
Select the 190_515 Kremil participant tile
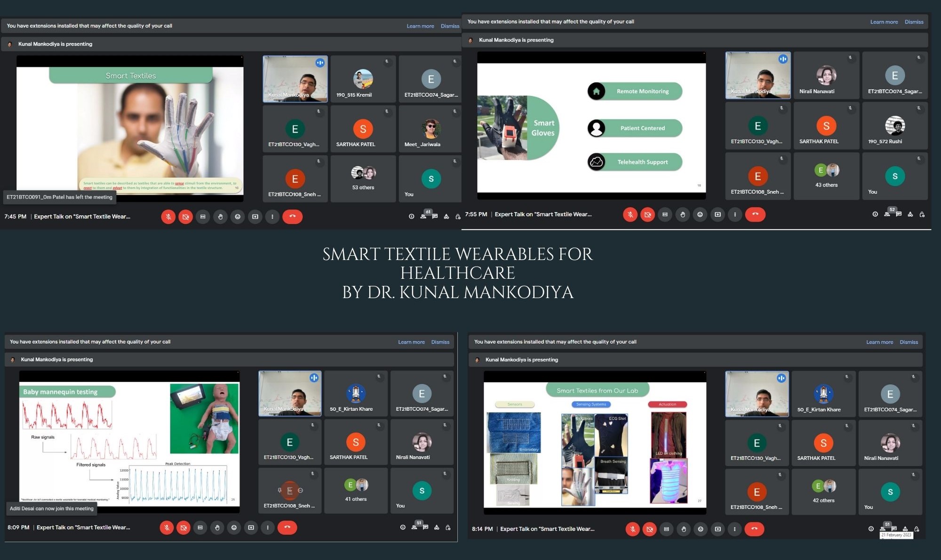(x=363, y=79)
